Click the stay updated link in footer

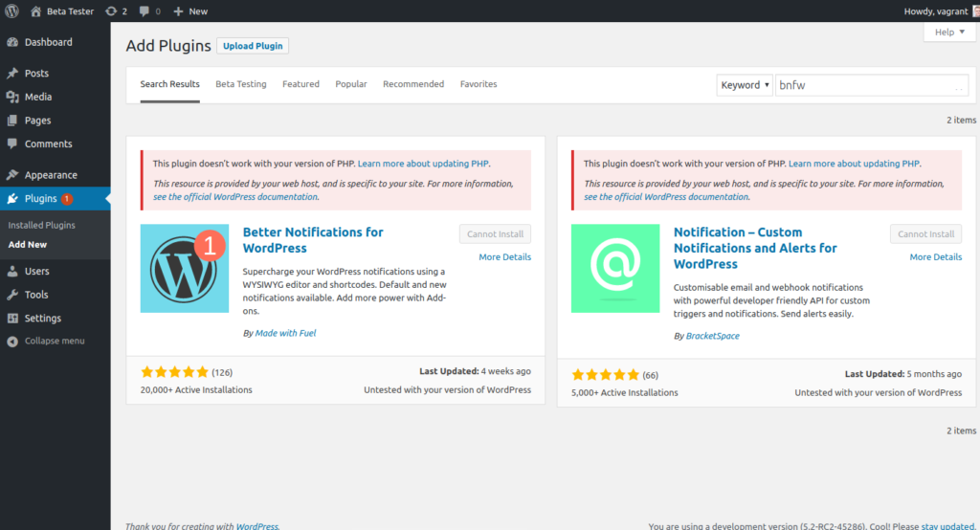[947, 526]
